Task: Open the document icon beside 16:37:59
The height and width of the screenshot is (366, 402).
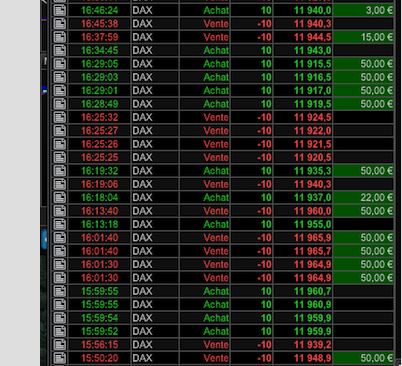Action: [60, 37]
